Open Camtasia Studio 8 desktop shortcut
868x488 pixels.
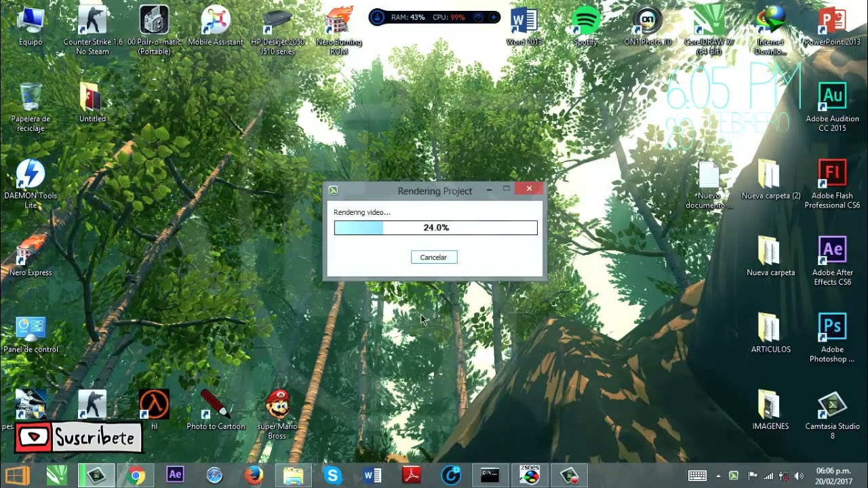[832, 407]
